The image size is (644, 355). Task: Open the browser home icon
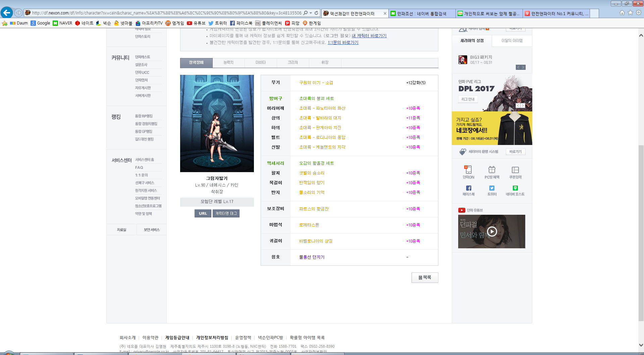coord(622,13)
